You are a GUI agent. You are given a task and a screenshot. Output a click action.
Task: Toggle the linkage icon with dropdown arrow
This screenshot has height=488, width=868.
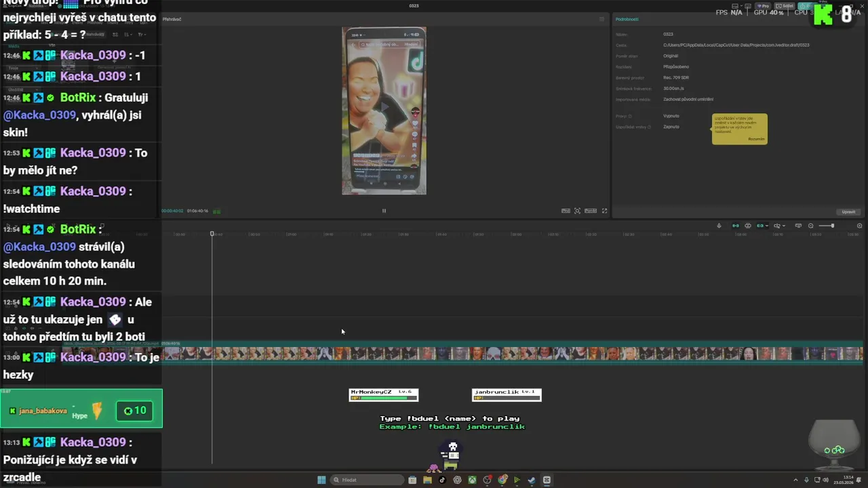(x=760, y=226)
